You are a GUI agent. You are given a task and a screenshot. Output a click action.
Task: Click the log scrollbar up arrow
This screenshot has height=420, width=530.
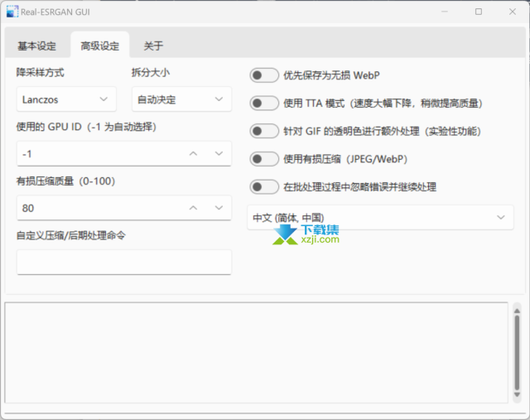[517, 311]
